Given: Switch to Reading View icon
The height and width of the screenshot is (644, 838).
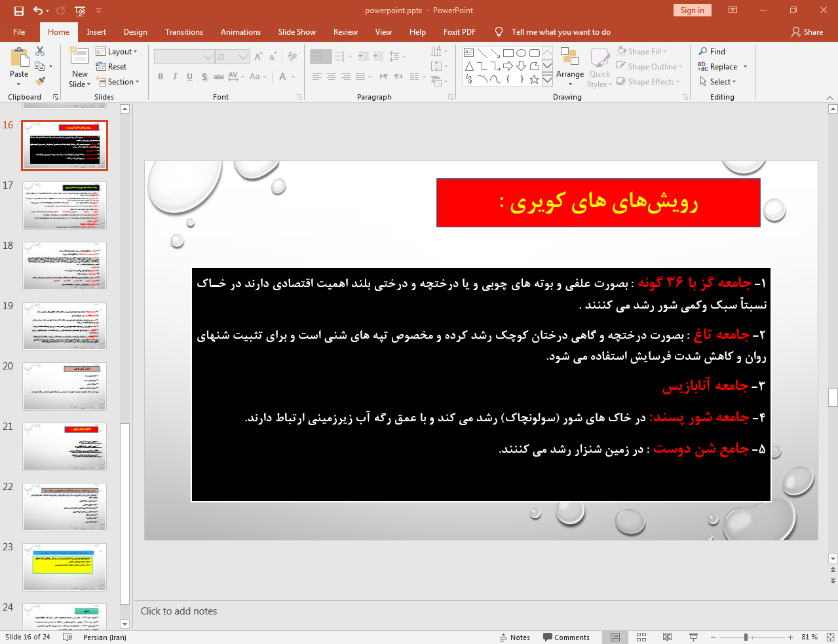Looking at the screenshot, I should pyautogui.click(x=667, y=637).
